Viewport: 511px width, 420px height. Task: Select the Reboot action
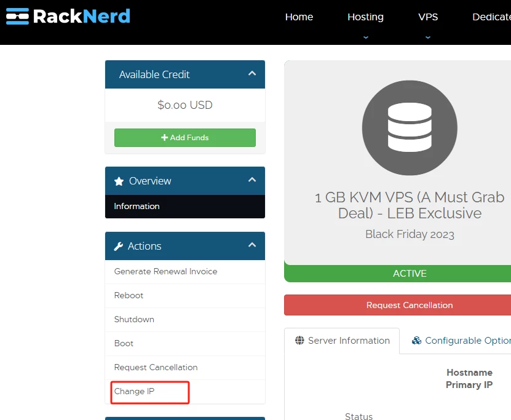184,296
